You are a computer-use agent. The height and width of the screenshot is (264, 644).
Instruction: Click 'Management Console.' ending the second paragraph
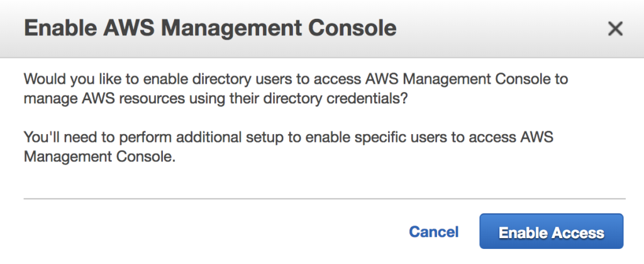click(98, 157)
